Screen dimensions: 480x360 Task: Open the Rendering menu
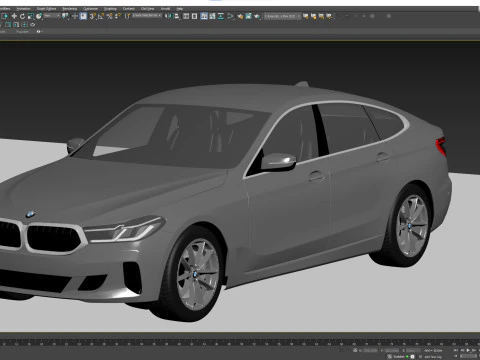[x=70, y=9]
